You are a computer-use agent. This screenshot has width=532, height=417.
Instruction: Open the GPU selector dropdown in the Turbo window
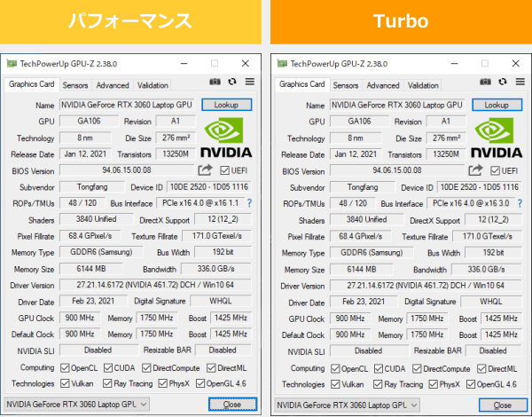click(x=347, y=405)
